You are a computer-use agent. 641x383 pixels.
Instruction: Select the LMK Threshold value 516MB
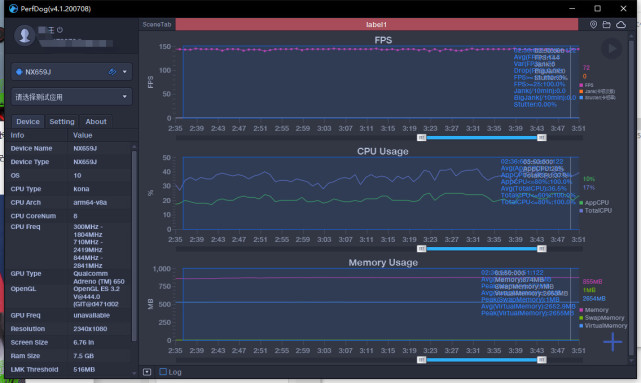click(x=84, y=369)
